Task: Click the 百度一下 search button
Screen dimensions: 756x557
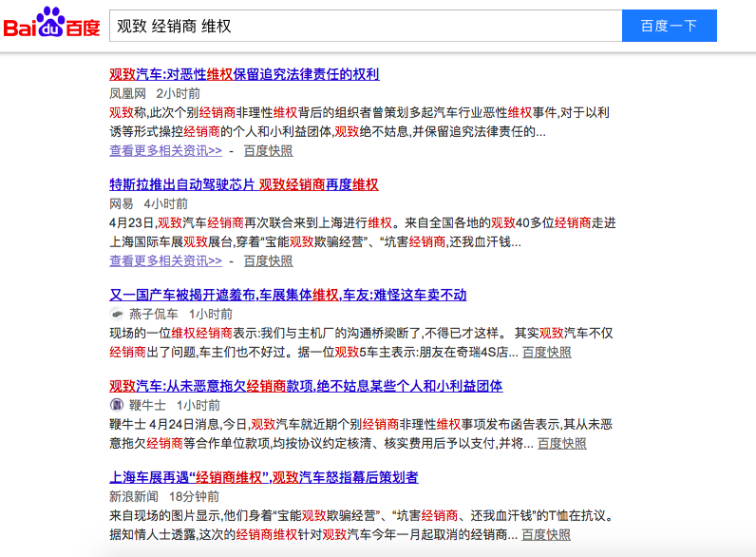Action: pos(670,26)
